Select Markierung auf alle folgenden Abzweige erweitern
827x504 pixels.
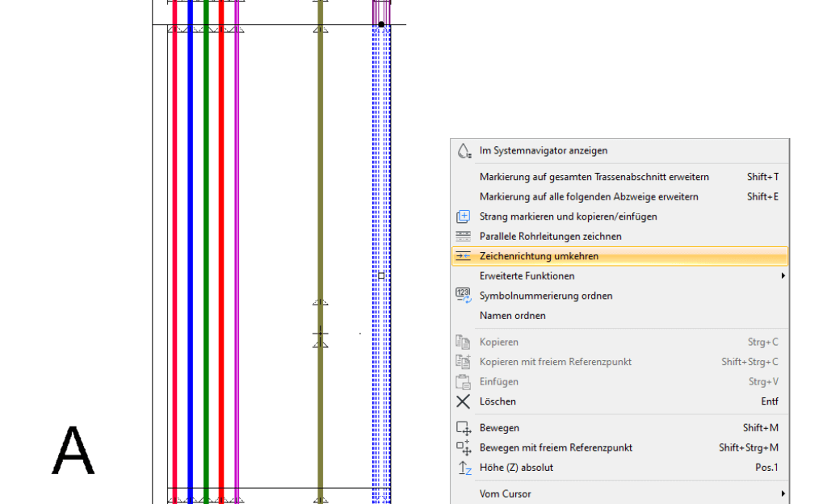pyautogui.click(x=589, y=197)
